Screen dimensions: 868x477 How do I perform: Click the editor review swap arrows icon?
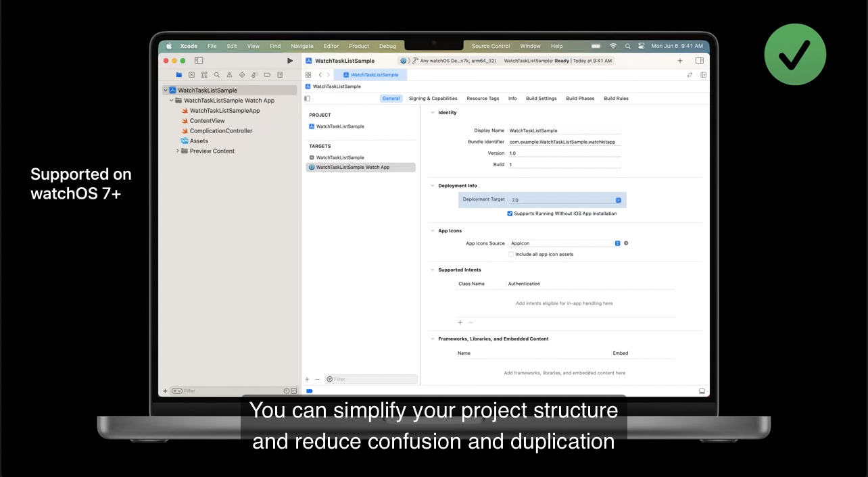[690, 75]
